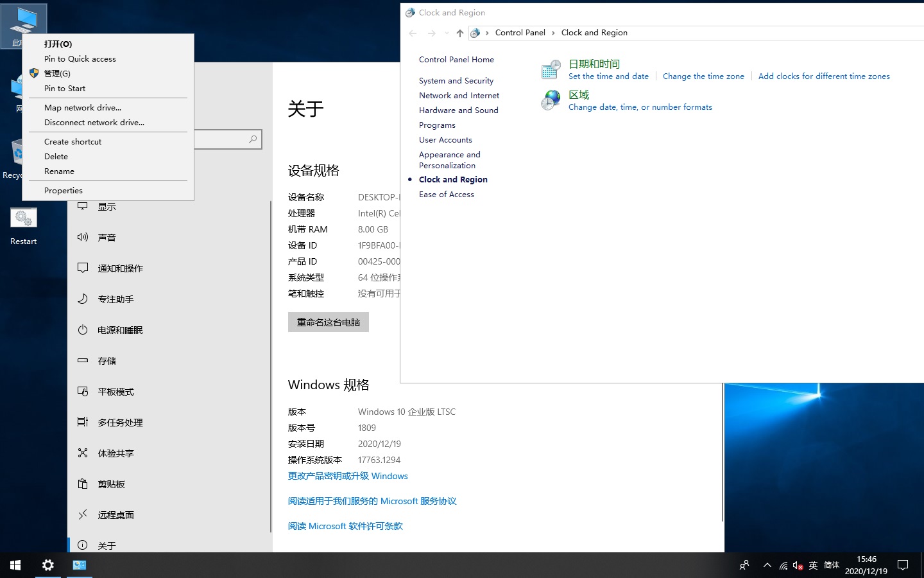Open 日期和时间 heading link
The image size is (924, 578).
point(594,64)
